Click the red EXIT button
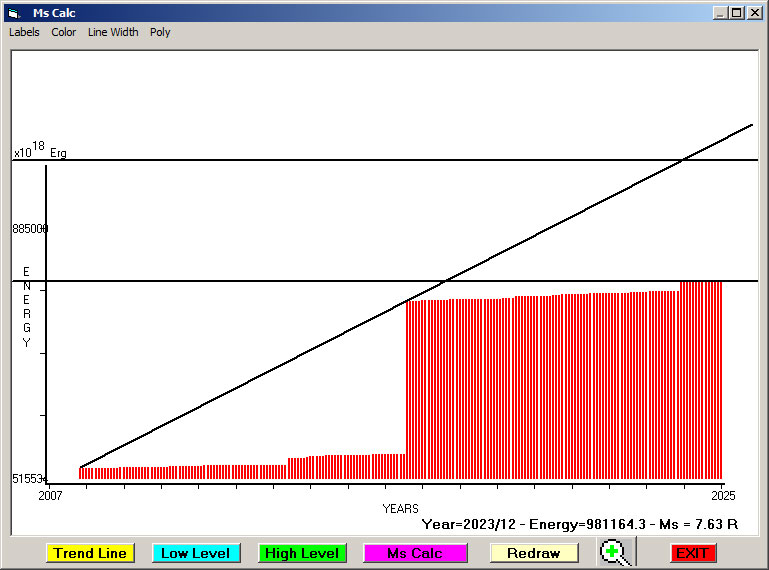This screenshot has height=570, width=769. pos(692,553)
